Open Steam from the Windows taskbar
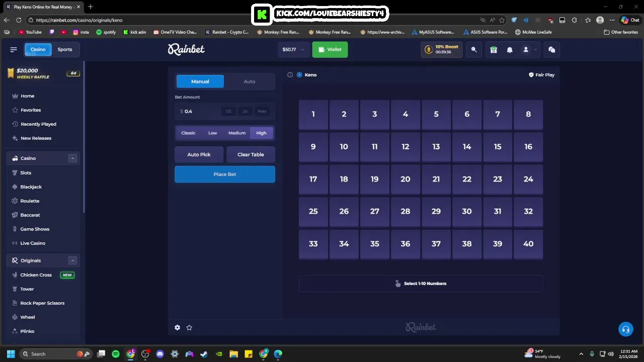Viewport: 644px width, 362px height. tap(204, 354)
